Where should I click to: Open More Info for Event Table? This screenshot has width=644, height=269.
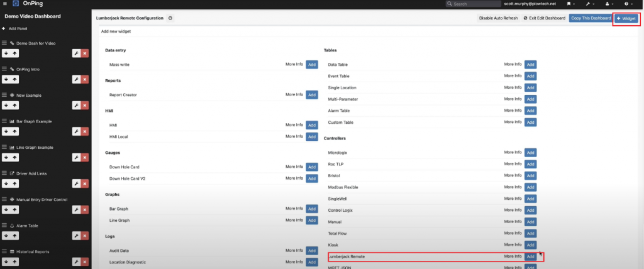[x=513, y=76]
